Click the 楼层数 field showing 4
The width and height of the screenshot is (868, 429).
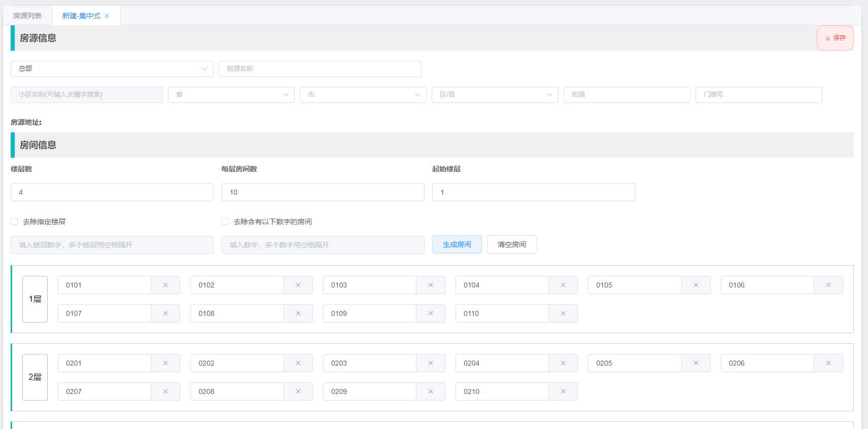coord(112,192)
